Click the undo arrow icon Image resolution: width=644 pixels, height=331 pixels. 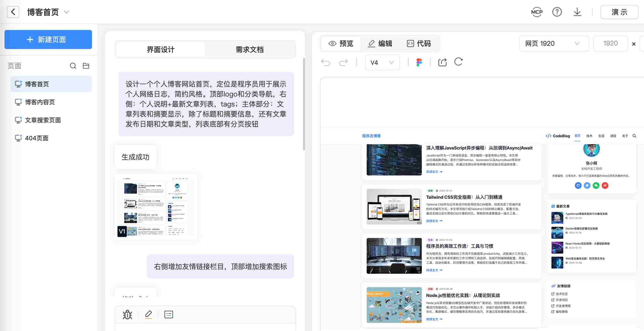325,62
